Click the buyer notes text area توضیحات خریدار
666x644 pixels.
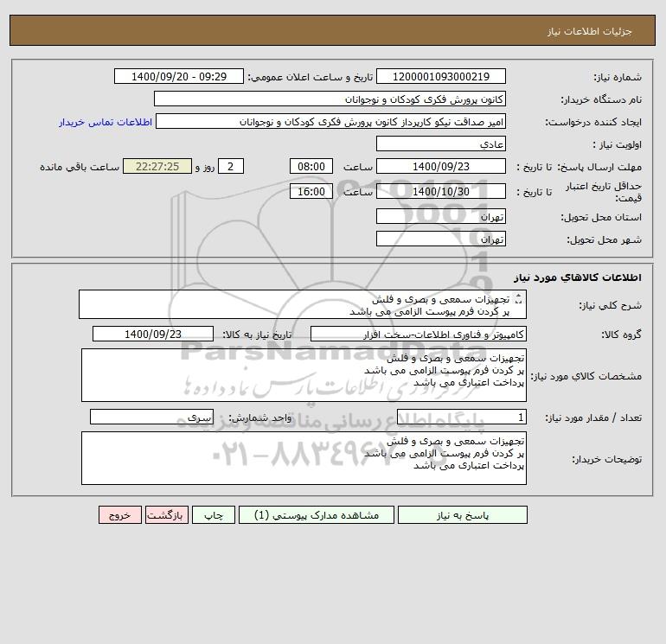pyautogui.click(x=304, y=458)
